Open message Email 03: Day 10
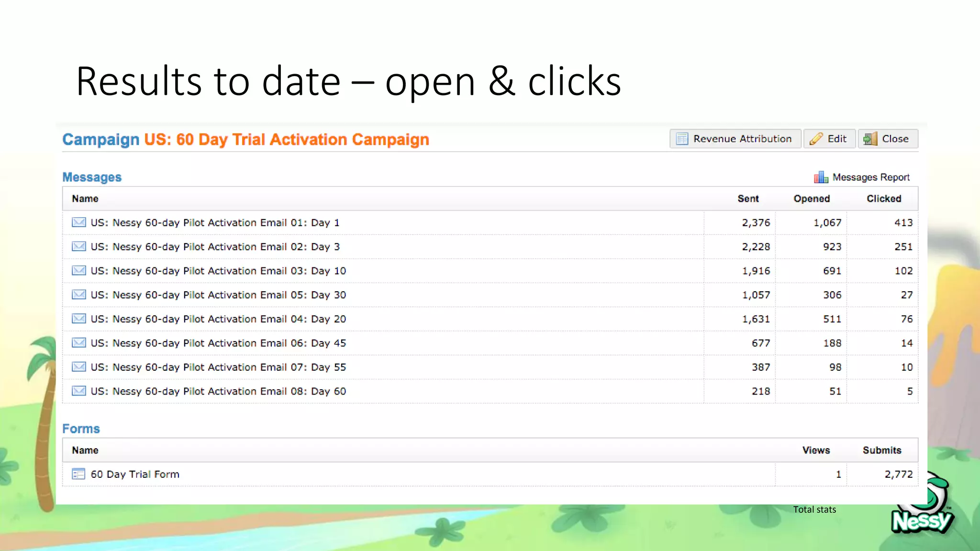 (218, 271)
